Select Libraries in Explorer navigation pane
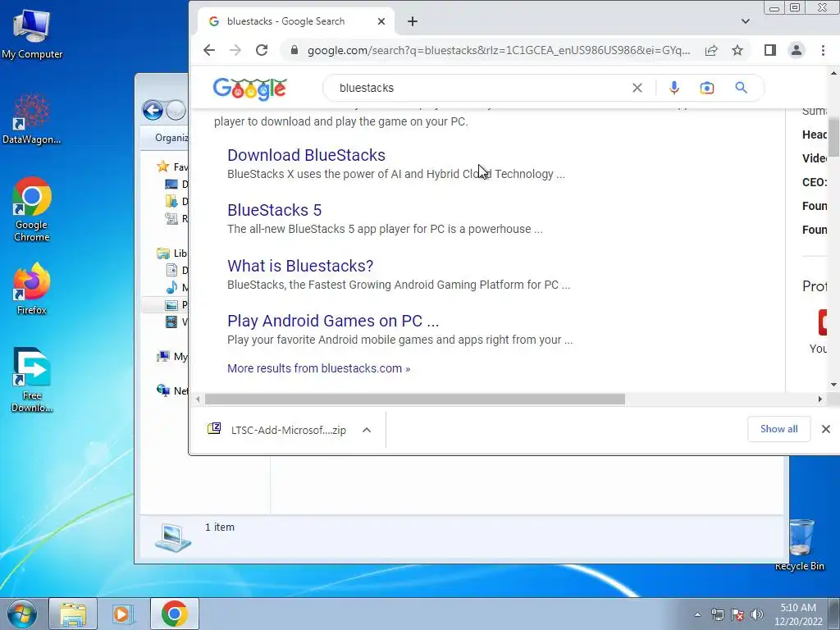Image resolution: width=840 pixels, height=630 pixels. pos(172,253)
